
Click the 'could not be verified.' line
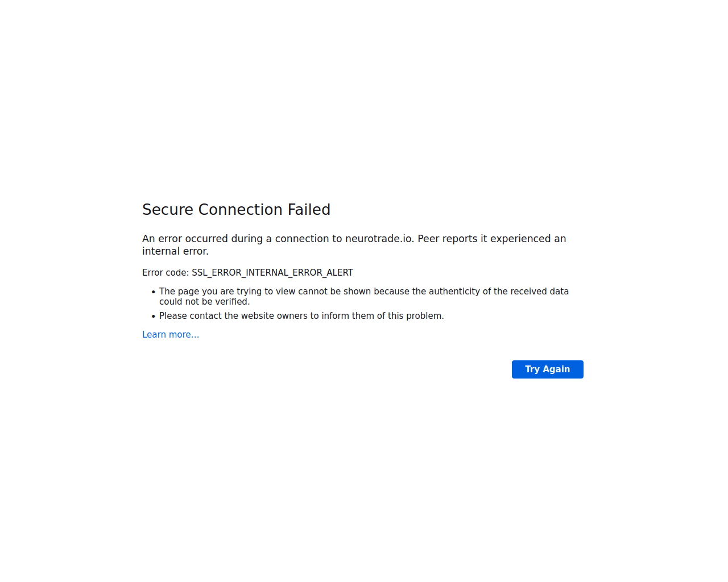pos(204,302)
